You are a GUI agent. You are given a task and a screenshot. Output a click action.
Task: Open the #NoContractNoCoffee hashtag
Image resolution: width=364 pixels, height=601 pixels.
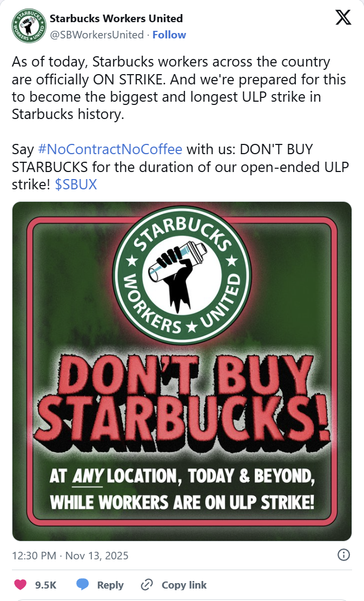110,149
